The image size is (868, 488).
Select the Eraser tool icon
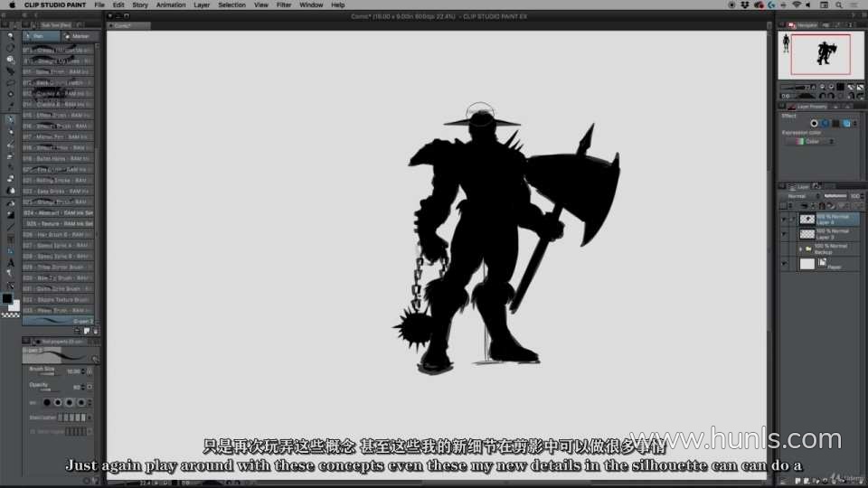pyautogui.click(x=10, y=179)
